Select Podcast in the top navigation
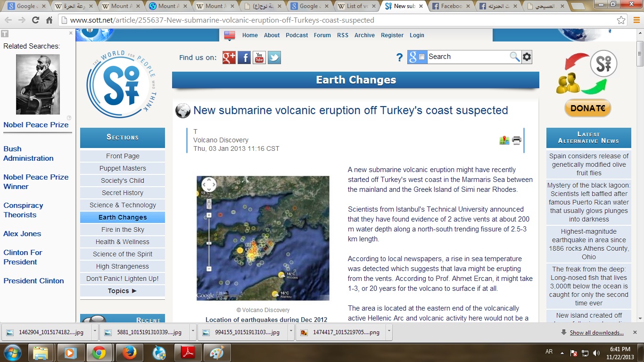The image size is (644, 362). pos(297,35)
